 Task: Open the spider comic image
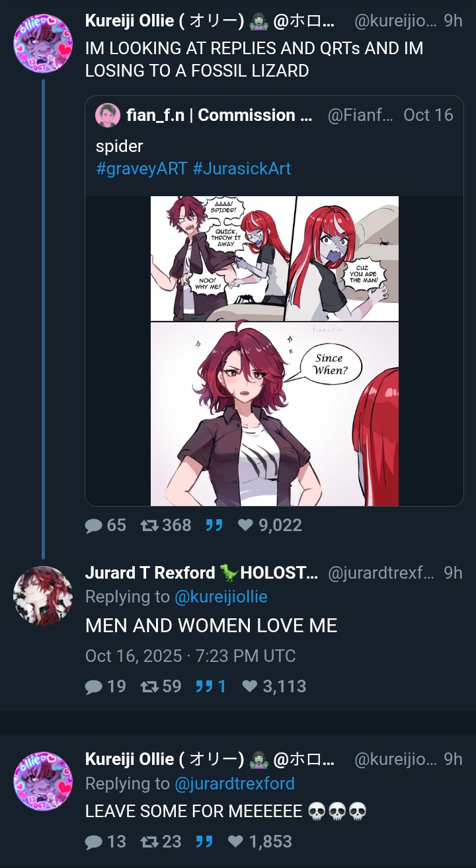click(274, 351)
